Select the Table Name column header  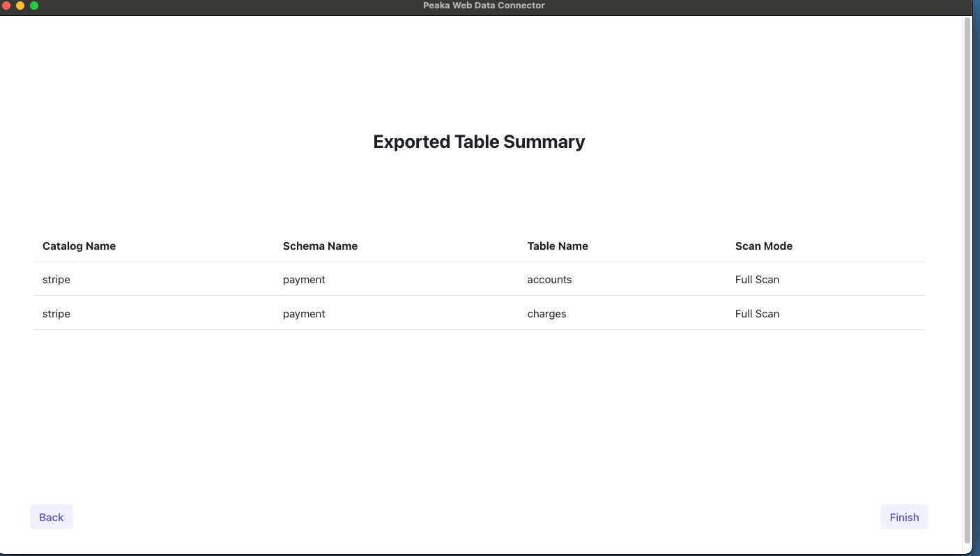558,246
